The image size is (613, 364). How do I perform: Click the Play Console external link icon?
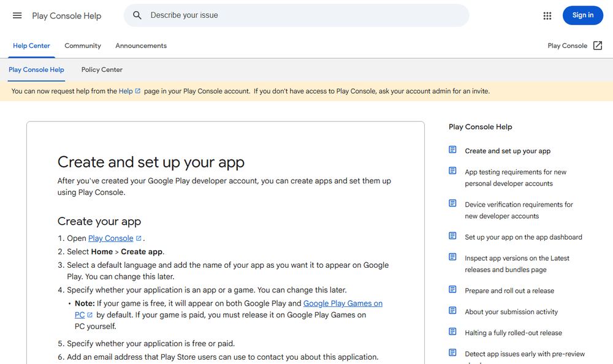point(598,46)
